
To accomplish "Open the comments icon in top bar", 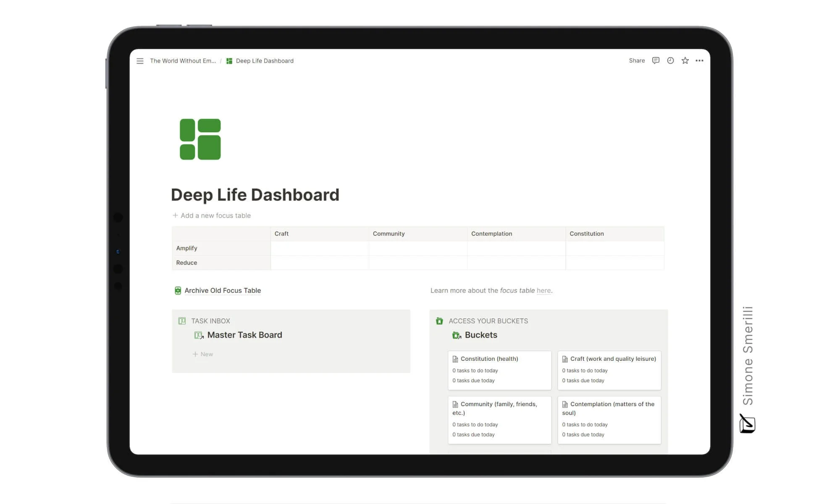I will click(x=656, y=60).
